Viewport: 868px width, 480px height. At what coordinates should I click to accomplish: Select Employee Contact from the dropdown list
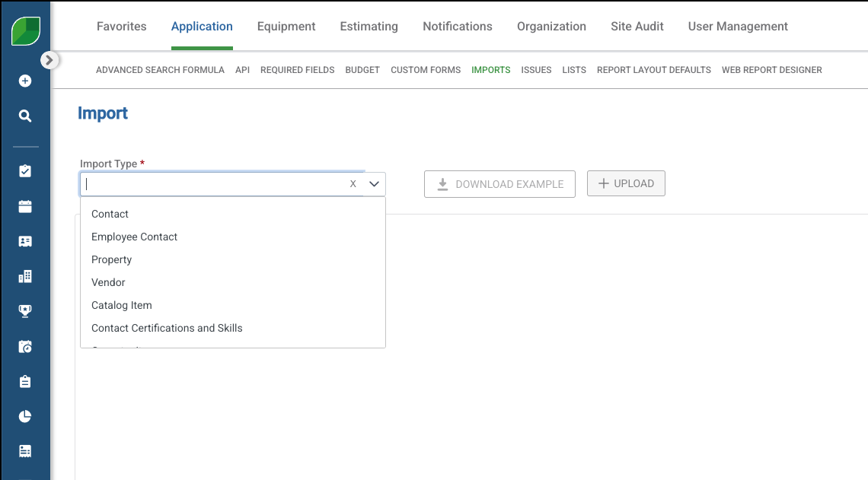coord(134,237)
